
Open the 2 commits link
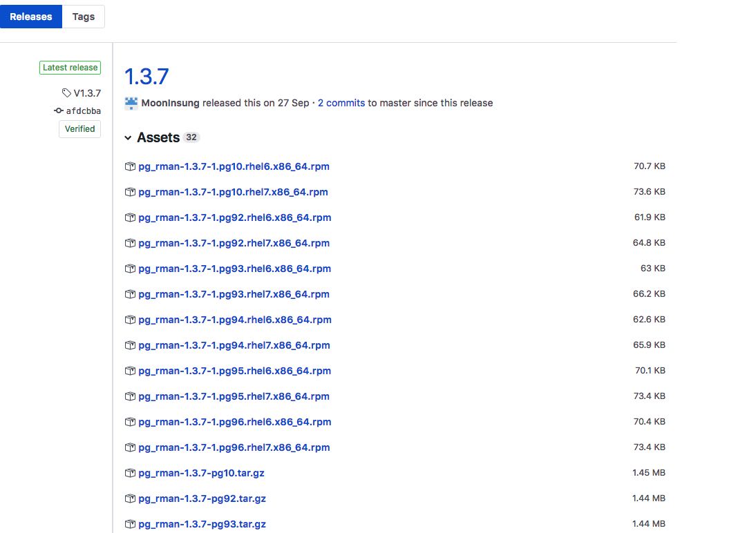[341, 103]
